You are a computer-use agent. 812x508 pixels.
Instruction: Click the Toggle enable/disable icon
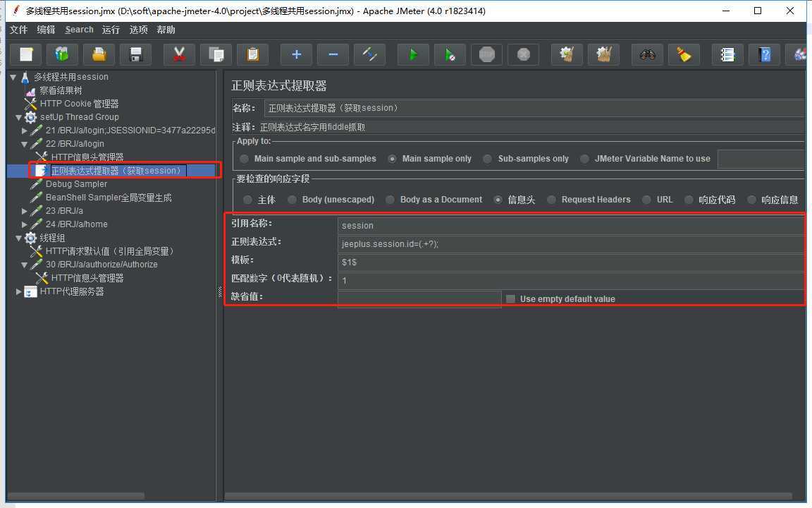370,54
